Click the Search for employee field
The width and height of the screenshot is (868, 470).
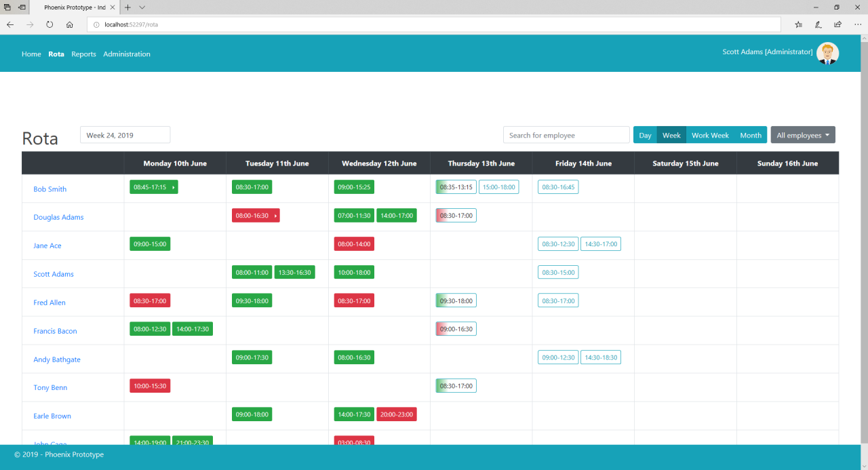tap(566, 135)
